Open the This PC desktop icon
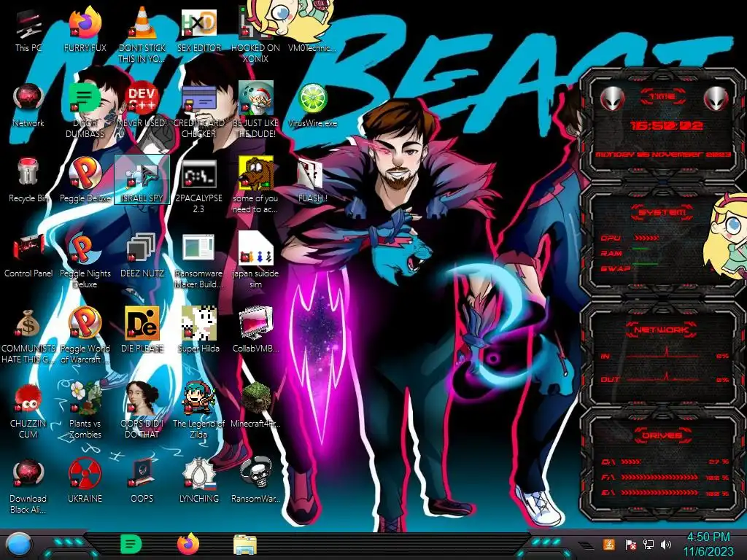Viewport: 747px width, 560px height. point(28,29)
